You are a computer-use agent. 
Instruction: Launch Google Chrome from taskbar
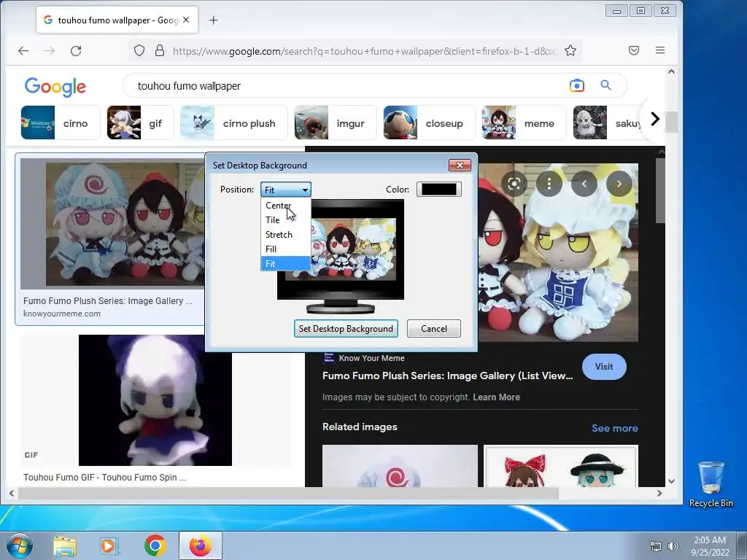coord(155,545)
